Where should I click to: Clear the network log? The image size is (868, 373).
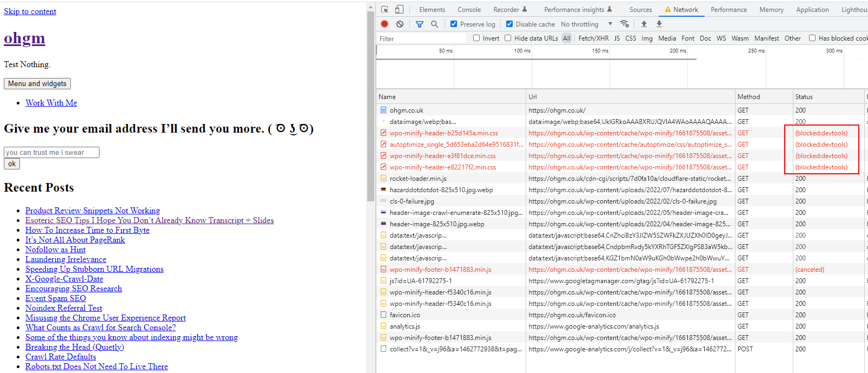[x=400, y=24]
